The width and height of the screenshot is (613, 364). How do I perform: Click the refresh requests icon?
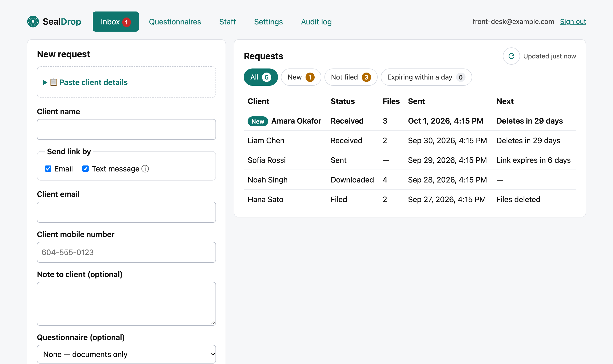(511, 56)
